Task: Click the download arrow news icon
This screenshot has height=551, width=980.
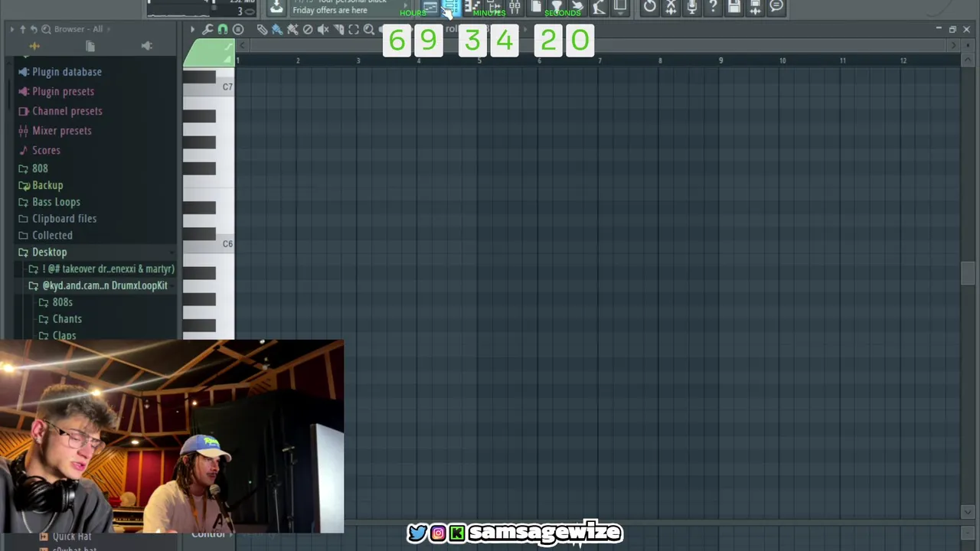Action: point(276,8)
